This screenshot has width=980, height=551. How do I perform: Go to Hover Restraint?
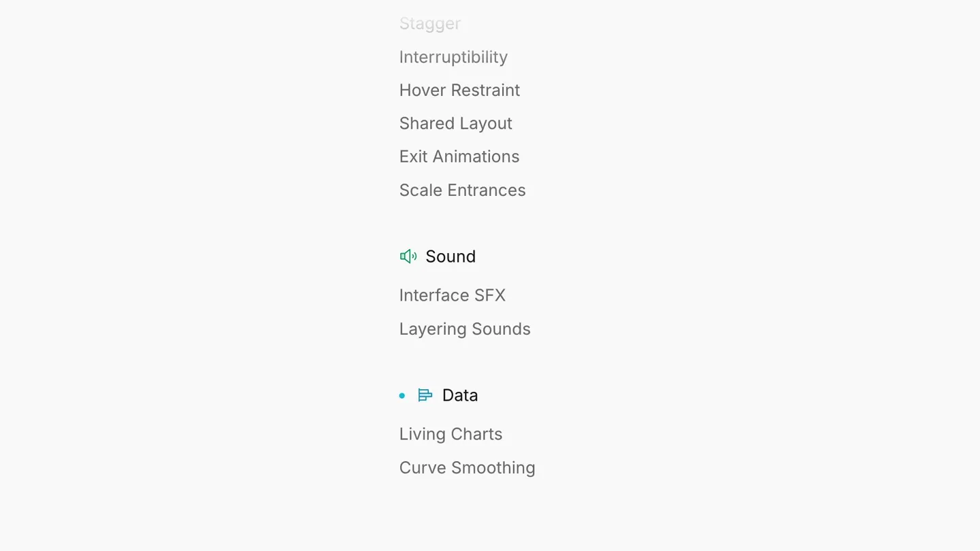tap(459, 90)
